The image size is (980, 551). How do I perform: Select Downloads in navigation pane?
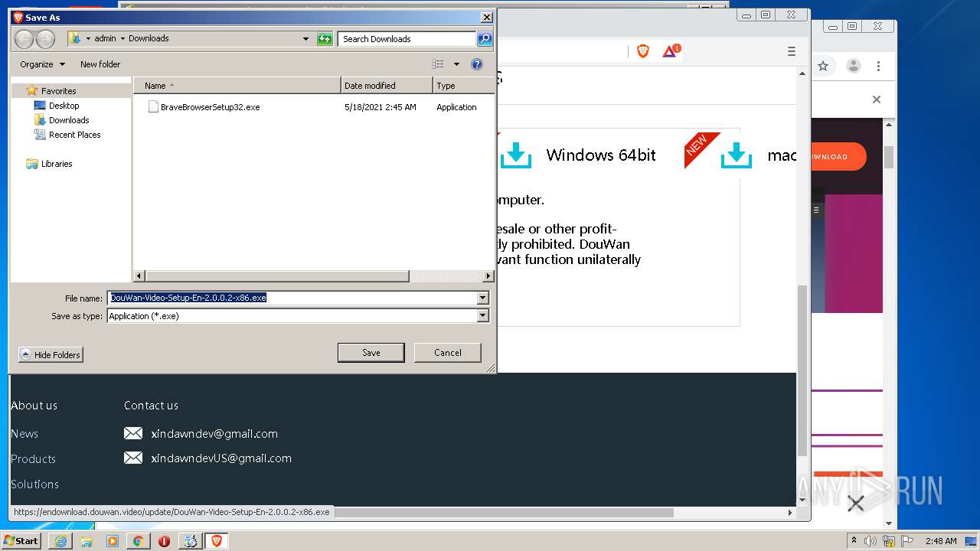(69, 120)
